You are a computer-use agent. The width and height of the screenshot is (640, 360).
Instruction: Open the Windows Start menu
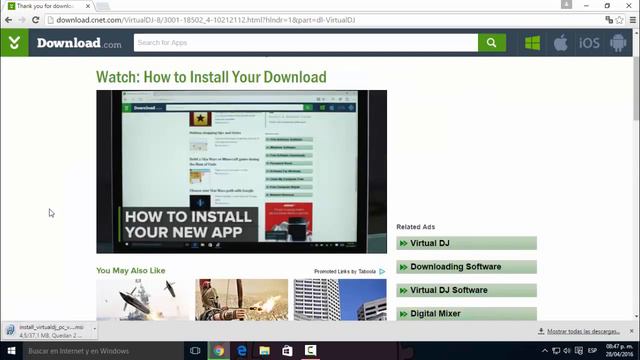click(11, 351)
